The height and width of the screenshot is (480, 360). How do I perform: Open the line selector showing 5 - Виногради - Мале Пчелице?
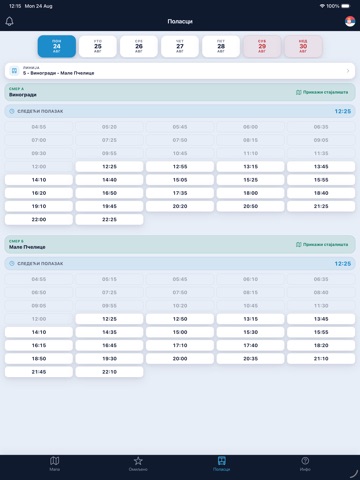click(x=180, y=71)
